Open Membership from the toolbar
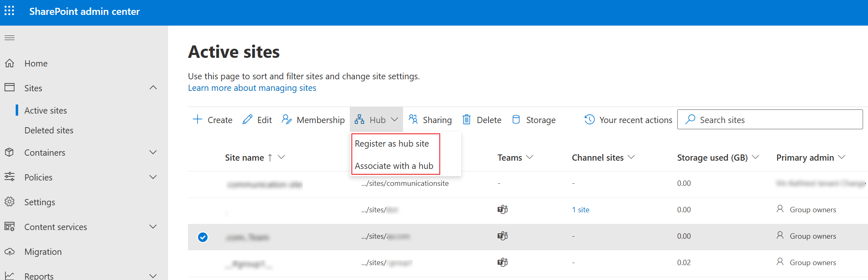Screen dimensions: 868x280 pos(313,120)
